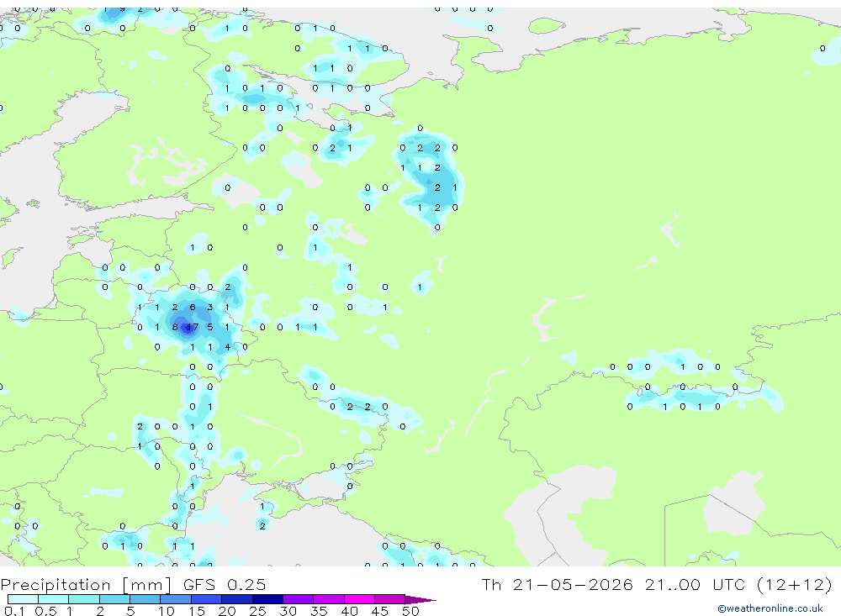Click the 20–25 mm navy legend swatch
The image size is (841, 616).
point(236,599)
